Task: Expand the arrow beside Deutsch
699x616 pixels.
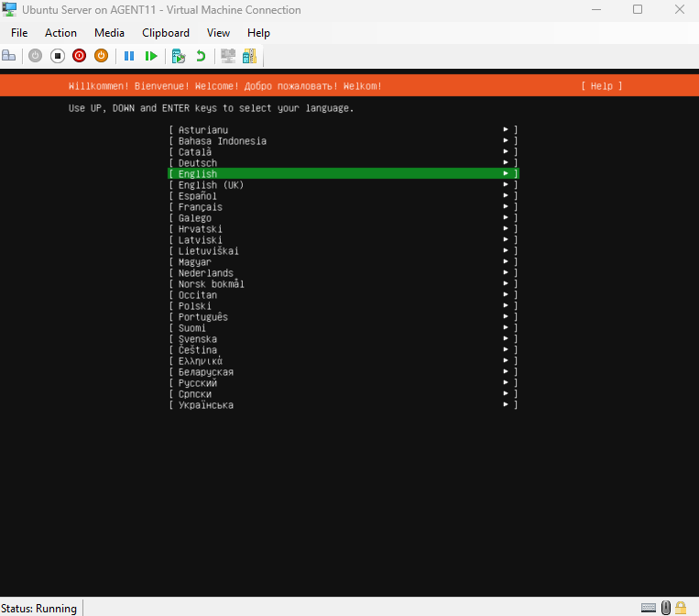Action: click(x=506, y=163)
